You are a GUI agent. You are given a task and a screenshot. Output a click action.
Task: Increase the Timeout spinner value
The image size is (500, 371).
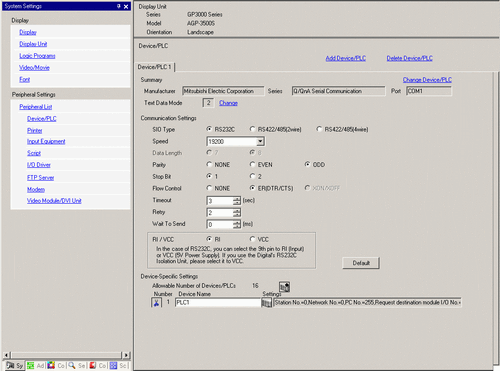click(x=237, y=199)
